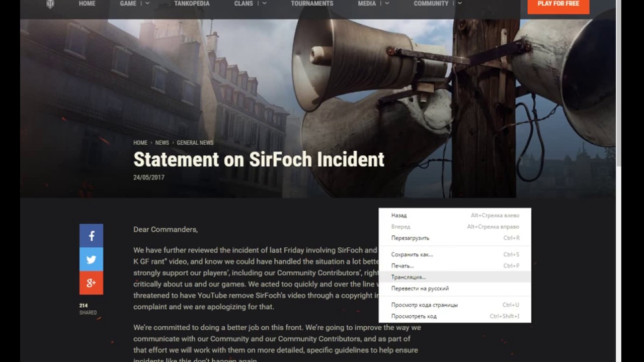Screen dimensions: 644x362
Task: Expand the CLANS dropdown chevron
Action: click(265, 4)
